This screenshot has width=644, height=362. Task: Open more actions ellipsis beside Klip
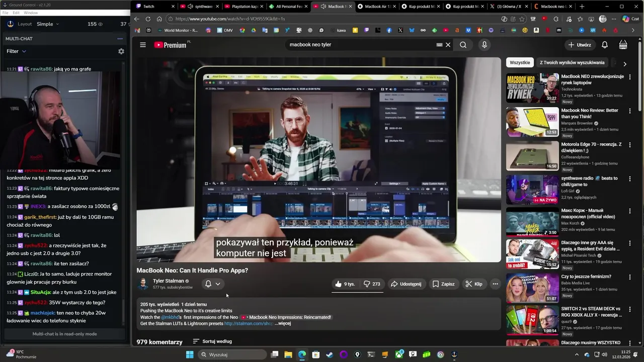click(495, 284)
